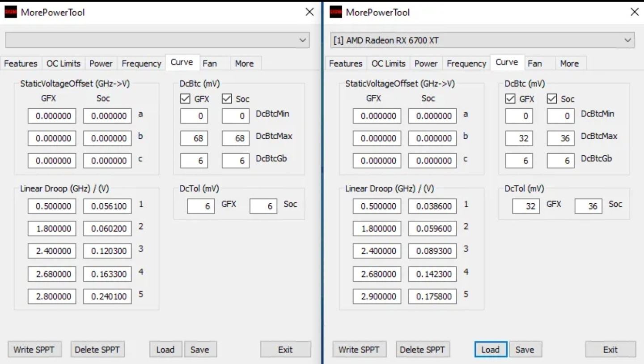The width and height of the screenshot is (644, 364).
Task: Click the Linear Droop field showing 0.089300
Action: 432,251
